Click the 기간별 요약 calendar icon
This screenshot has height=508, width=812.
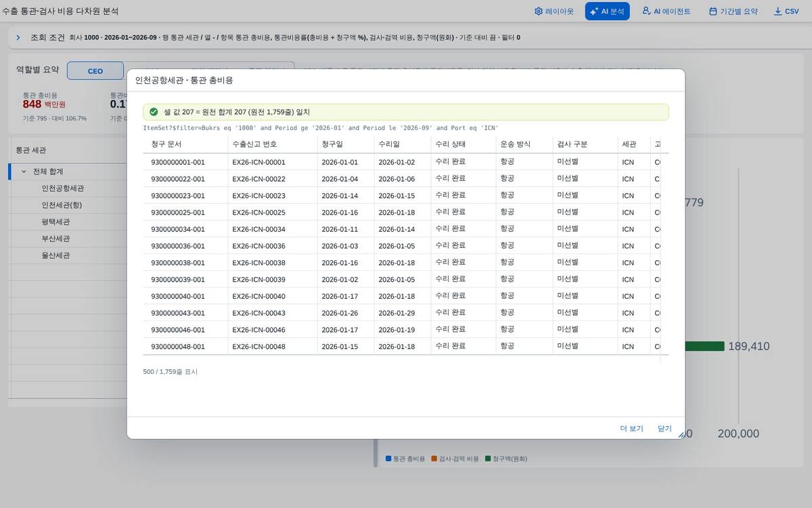pos(713,12)
